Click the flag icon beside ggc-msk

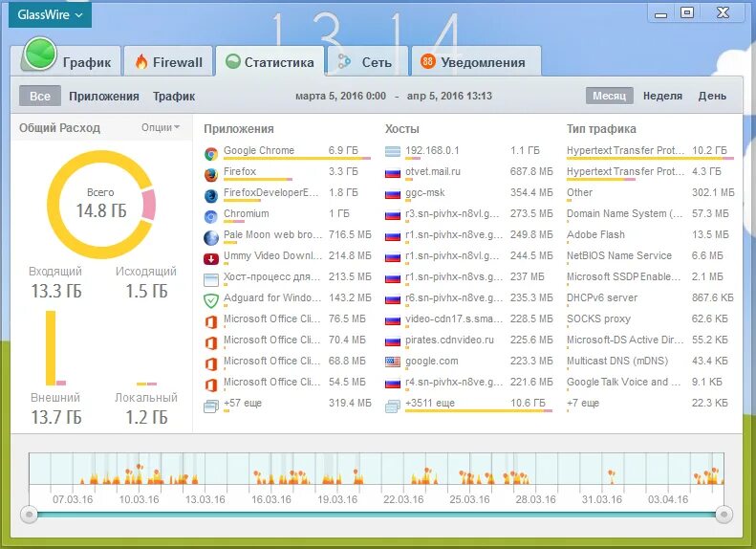(x=393, y=194)
